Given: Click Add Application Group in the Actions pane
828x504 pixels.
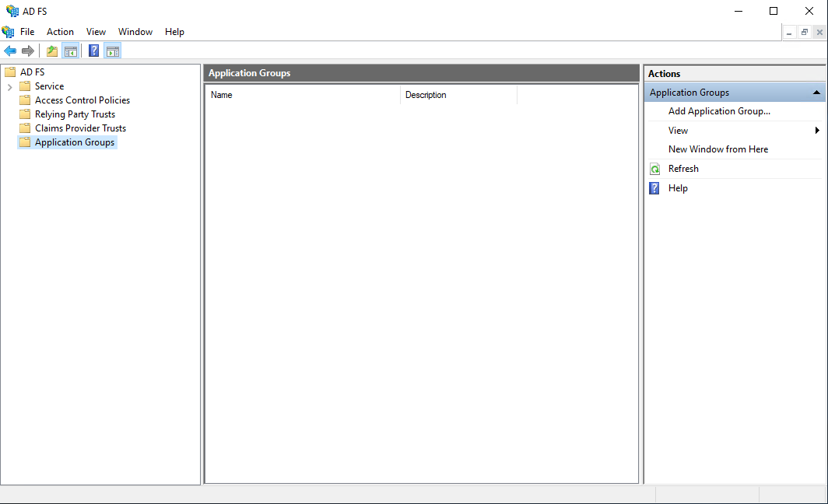Looking at the screenshot, I should coord(720,111).
